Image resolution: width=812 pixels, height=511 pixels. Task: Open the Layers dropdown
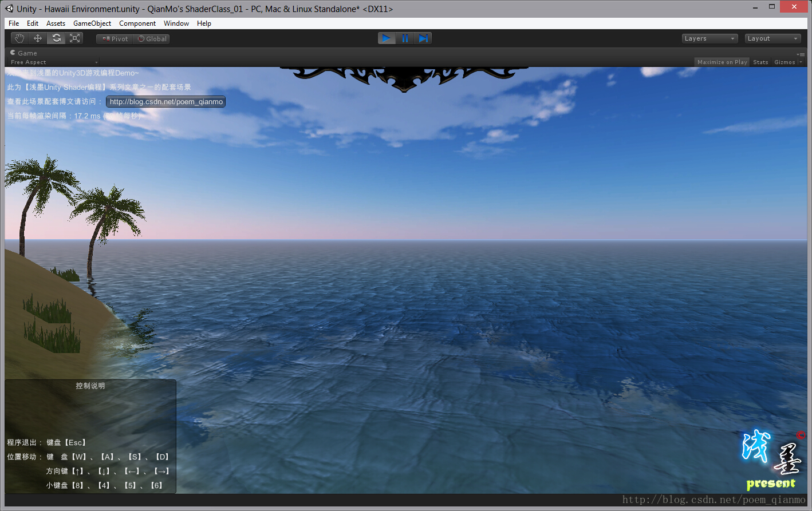(x=709, y=38)
